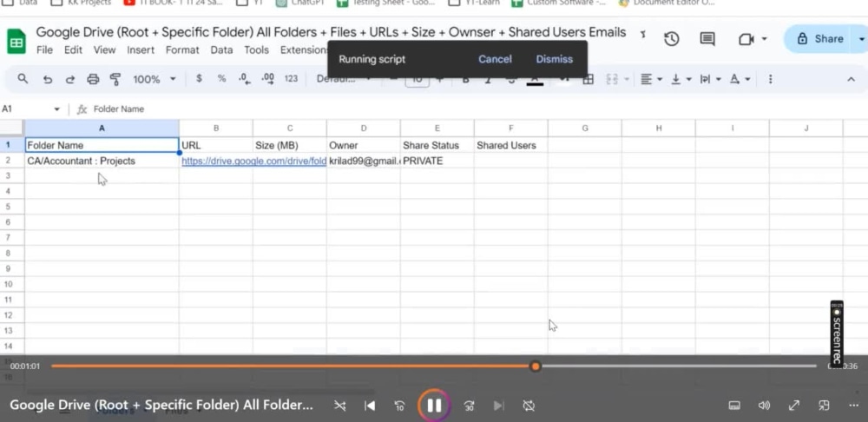Click the orange playback position knob
This screenshot has width=868, height=422.
pyautogui.click(x=535, y=366)
